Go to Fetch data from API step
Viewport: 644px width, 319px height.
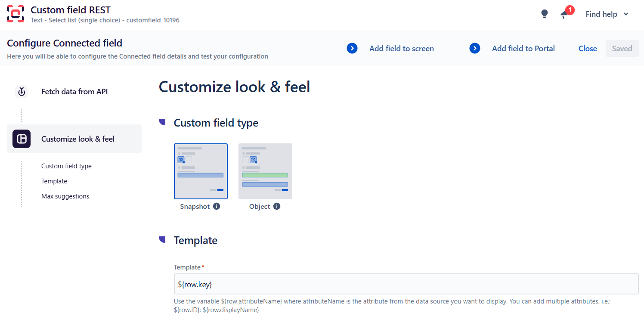click(74, 92)
